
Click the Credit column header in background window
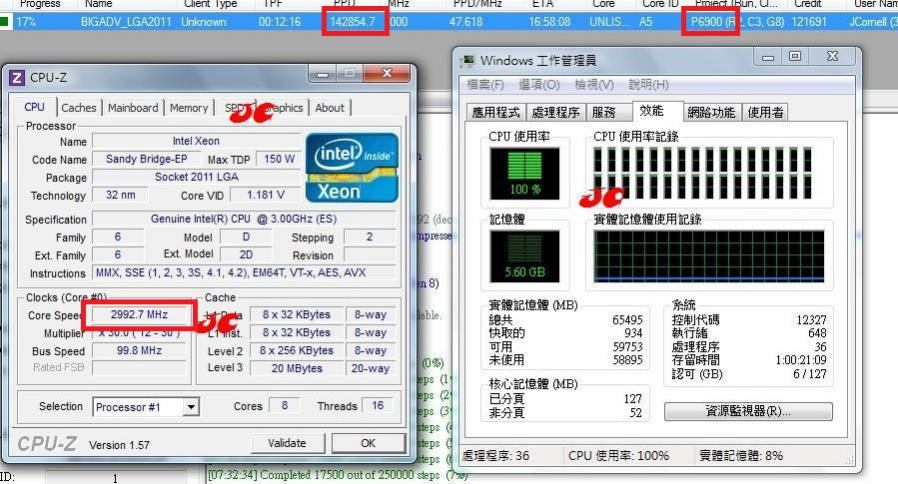[808, 4]
